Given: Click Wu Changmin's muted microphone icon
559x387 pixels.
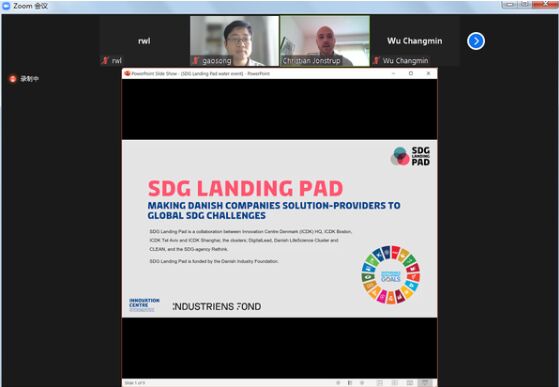Looking at the screenshot, I should point(376,61).
